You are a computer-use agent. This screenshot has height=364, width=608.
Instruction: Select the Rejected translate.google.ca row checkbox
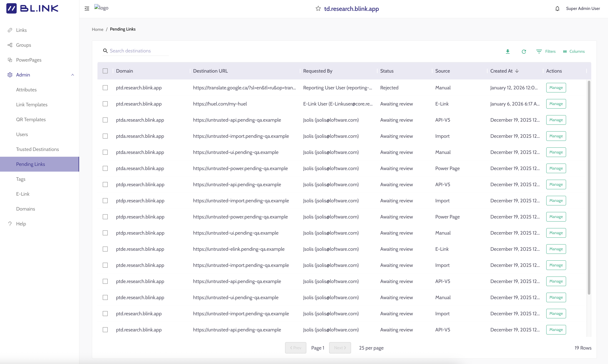pyautogui.click(x=105, y=88)
